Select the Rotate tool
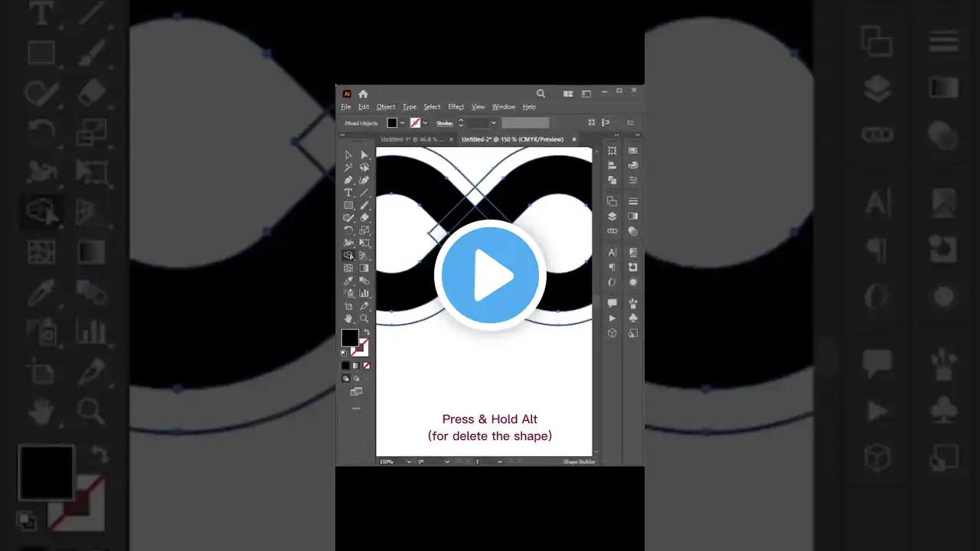Viewport: 980px width, 551px height. click(x=348, y=230)
